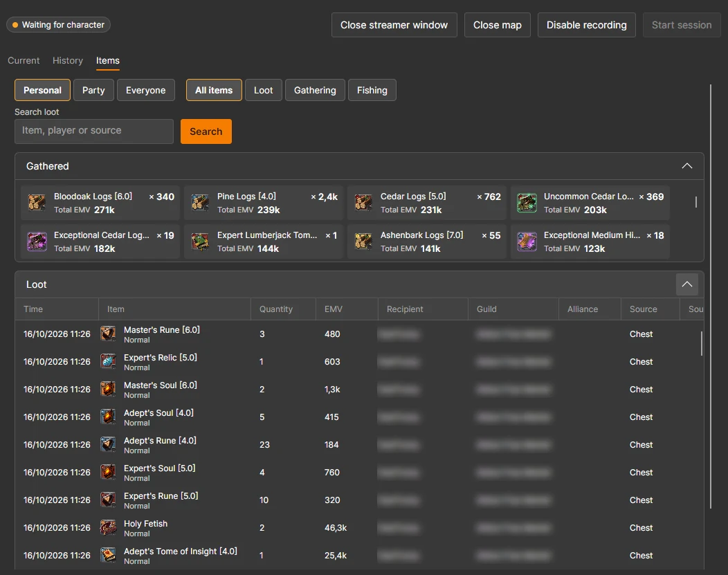Click the orange status dot indicator
The image size is (728, 575).
click(x=15, y=25)
